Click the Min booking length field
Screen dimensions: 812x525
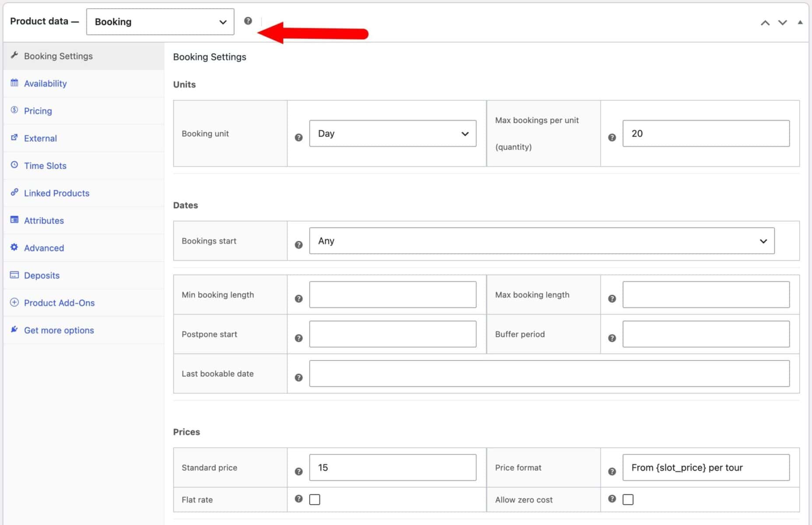(392, 294)
